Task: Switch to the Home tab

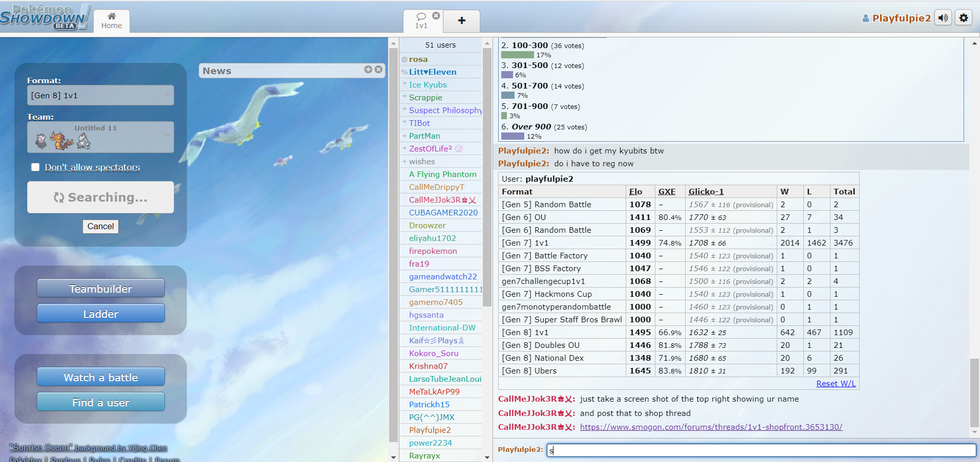Action: 112,21
